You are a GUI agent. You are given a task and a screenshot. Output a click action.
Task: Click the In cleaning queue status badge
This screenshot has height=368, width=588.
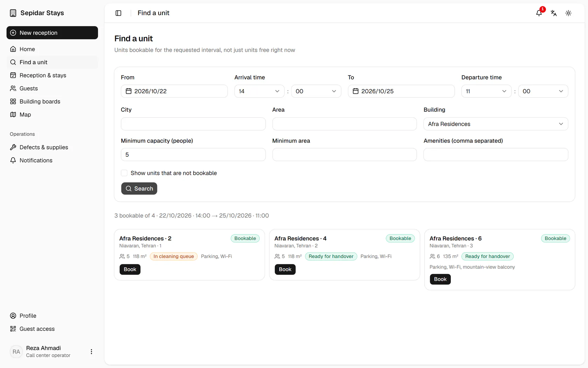pos(174,257)
